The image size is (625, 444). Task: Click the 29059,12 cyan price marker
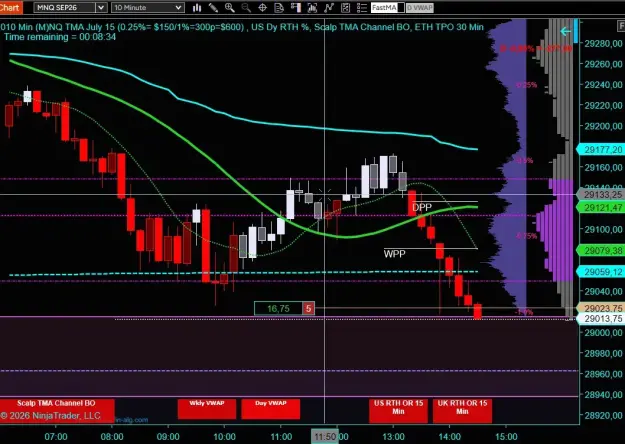pos(601,272)
